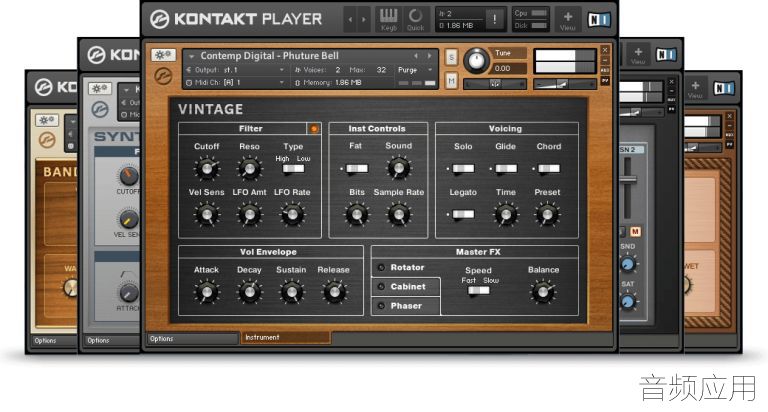768x412 pixels.
Task: Load previous instrument preset arrow
Action: point(416,55)
